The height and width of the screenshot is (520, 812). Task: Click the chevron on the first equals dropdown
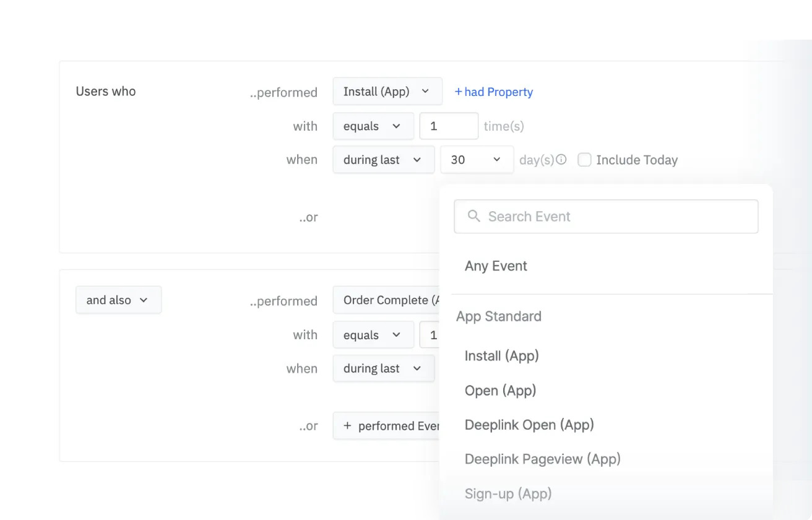(x=397, y=126)
